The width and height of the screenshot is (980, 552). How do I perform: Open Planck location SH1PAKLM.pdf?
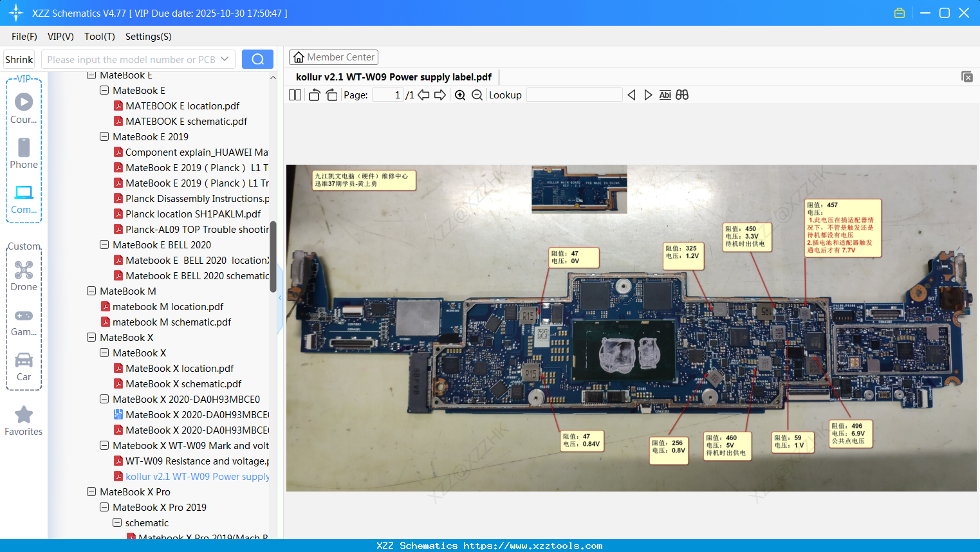[193, 214]
